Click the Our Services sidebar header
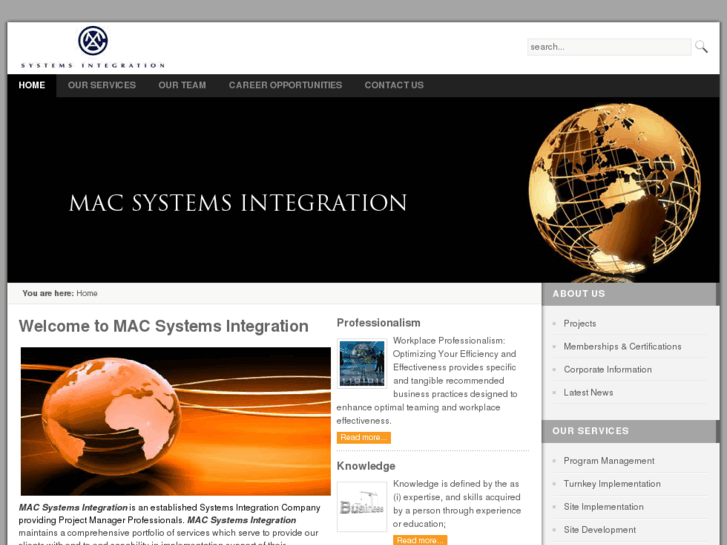 [x=631, y=431]
